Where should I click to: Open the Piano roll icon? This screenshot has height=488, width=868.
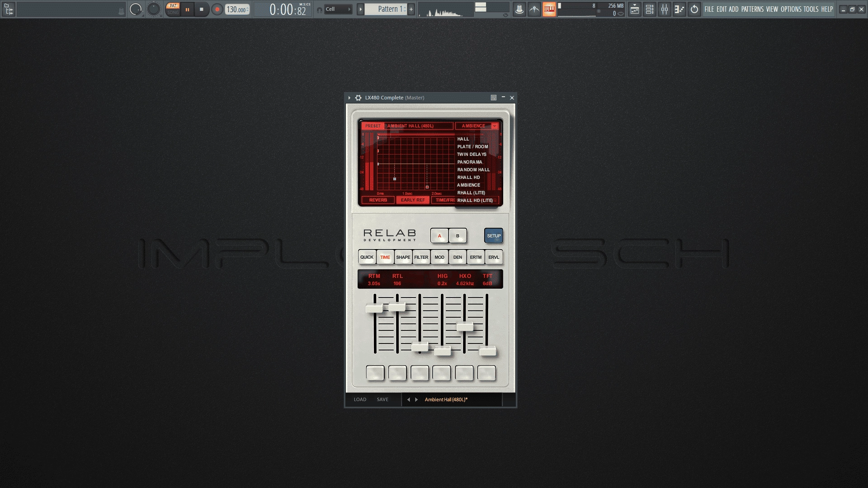[x=679, y=9]
